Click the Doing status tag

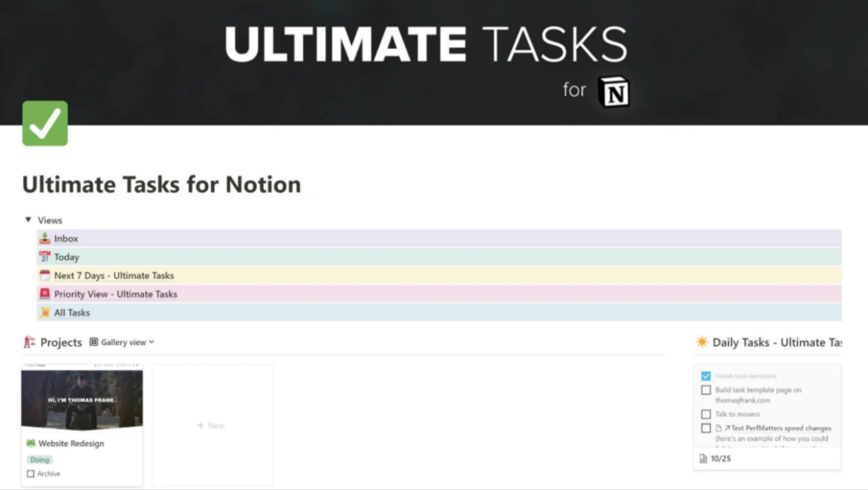tap(40, 460)
